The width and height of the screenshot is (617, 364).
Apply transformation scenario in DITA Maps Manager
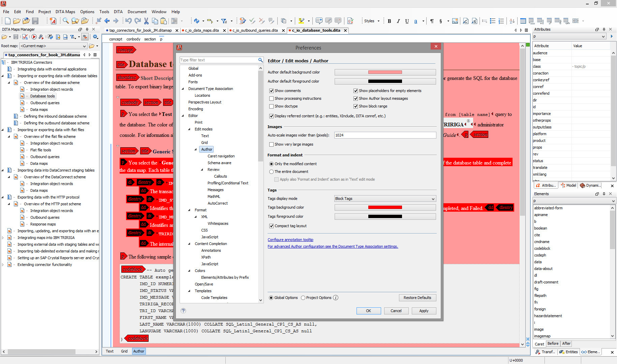pyautogui.click(x=34, y=37)
